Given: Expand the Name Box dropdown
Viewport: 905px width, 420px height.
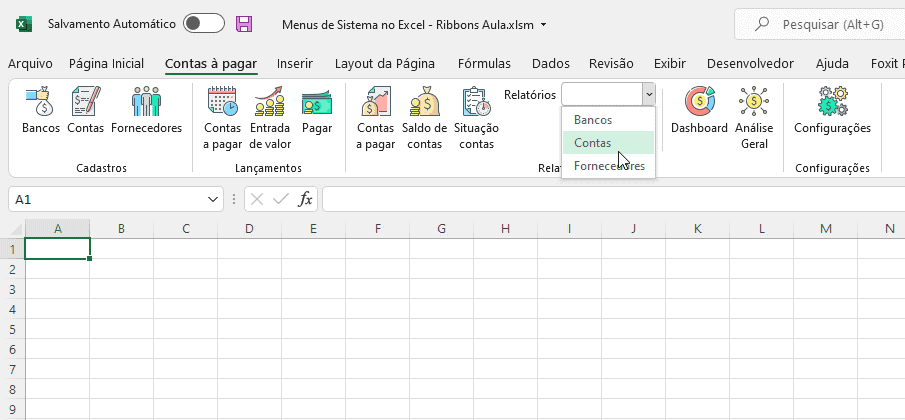Looking at the screenshot, I should point(212,200).
